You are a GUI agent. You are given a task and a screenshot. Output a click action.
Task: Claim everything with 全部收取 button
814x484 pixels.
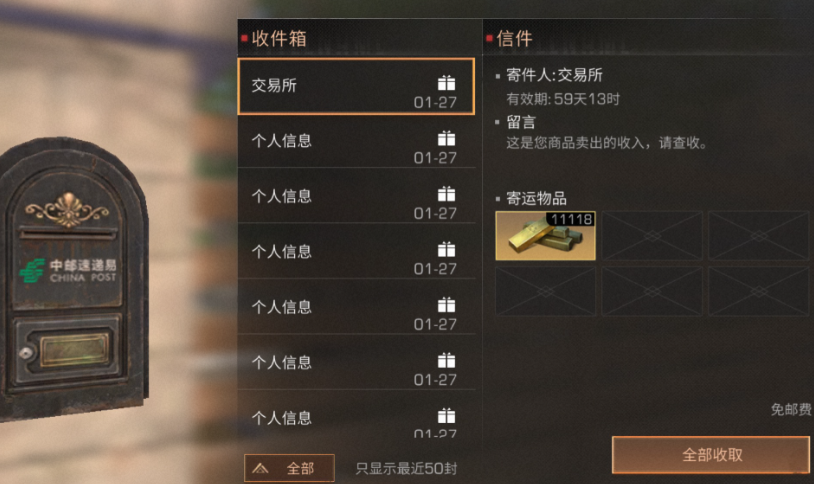pyautogui.click(x=711, y=455)
